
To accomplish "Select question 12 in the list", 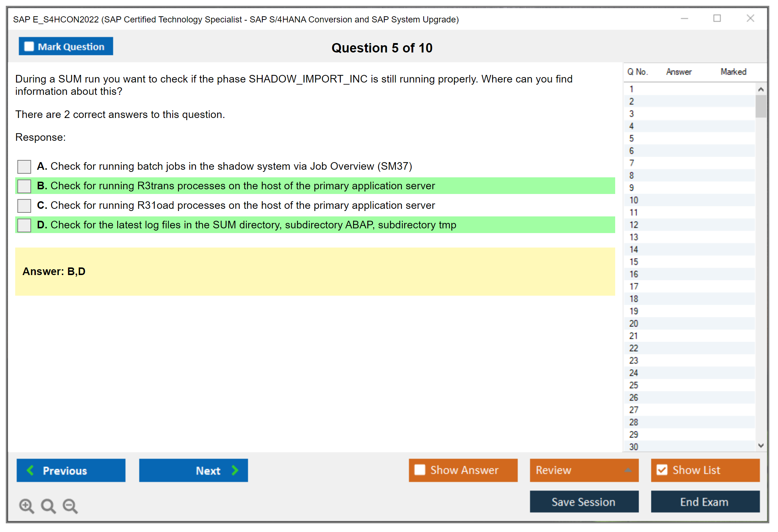I will tap(634, 225).
